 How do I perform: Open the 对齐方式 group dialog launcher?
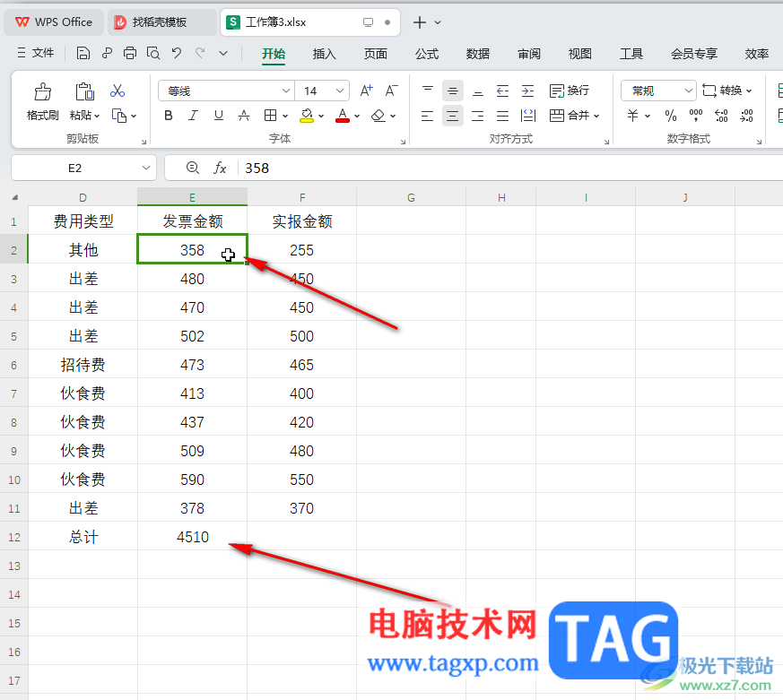tap(606, 143)
